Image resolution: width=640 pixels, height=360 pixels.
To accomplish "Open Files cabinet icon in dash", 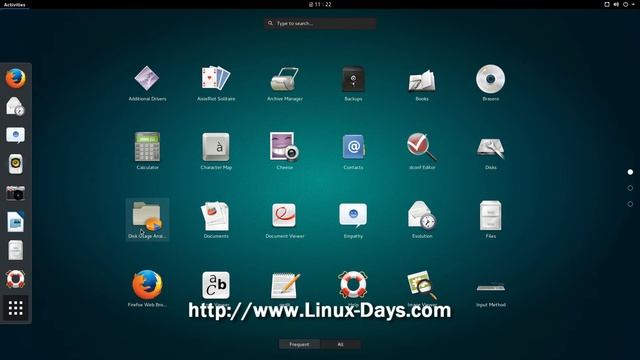I will coord(16,250).
